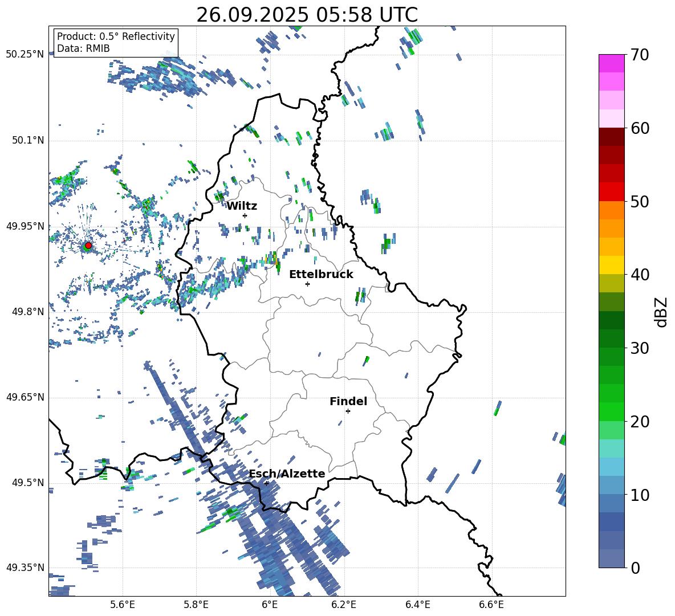Click the plus marker at Esch/Alzette
Viewport: 675px width, 616px height.
pyautogui.click(x=266, y=483)
